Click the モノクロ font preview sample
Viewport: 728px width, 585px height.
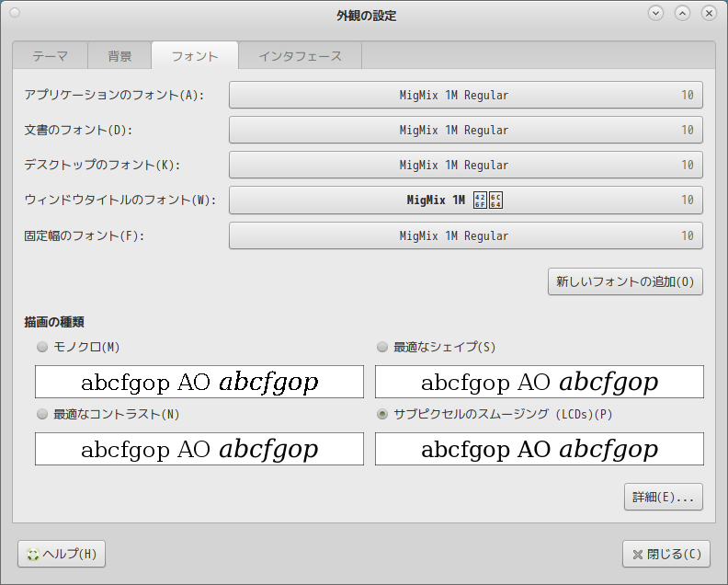click(199, 382)
